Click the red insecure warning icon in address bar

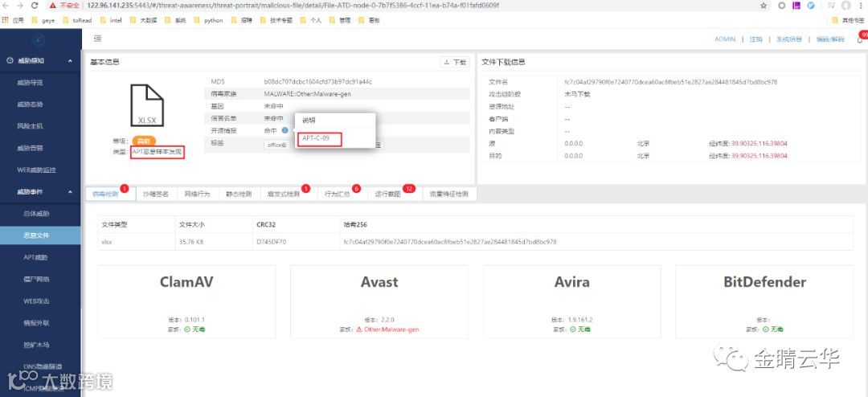click(52, 6)
